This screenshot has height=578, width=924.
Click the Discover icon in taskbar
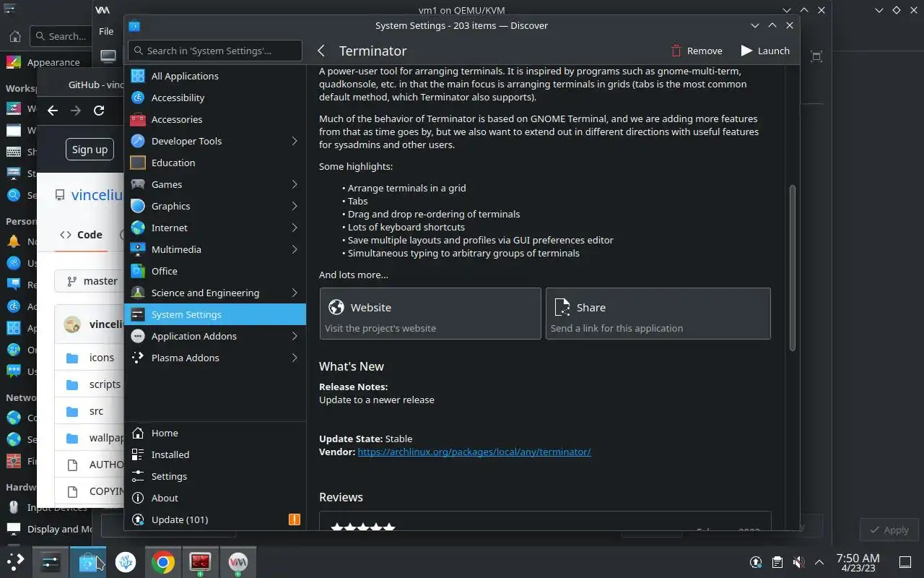point(88,562)
